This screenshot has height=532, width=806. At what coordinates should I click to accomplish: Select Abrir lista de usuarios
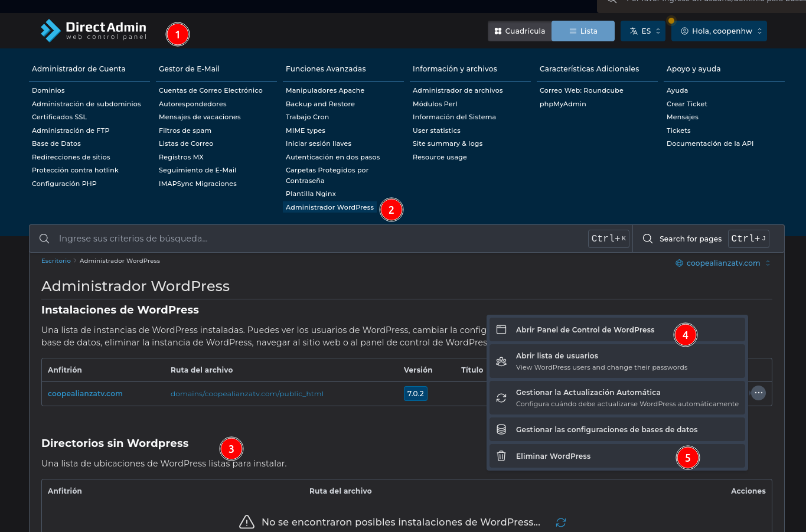pyautogui.click(x=617, y=361)
